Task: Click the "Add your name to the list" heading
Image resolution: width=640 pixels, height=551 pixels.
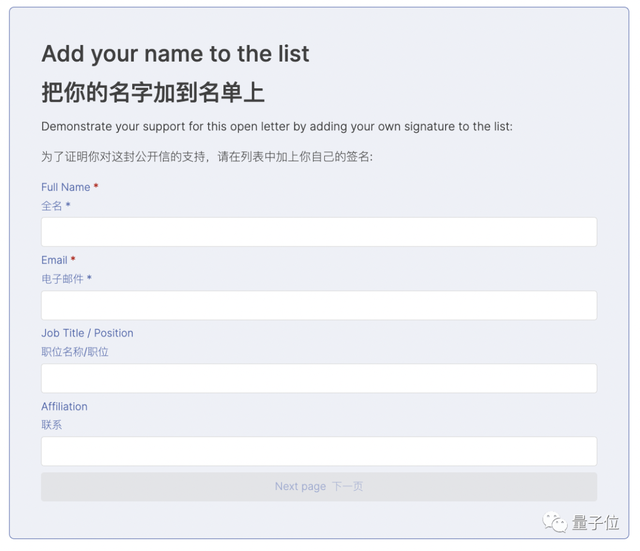Action: pos(175,54)
